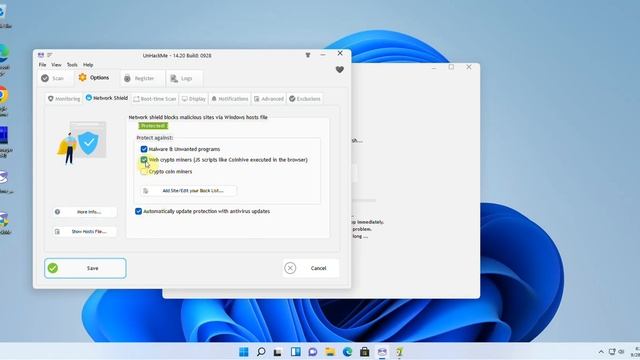Open the Monitoring sub-tab
Screen dimensions: 640x360
pyautogui.click(x=64, y=99)
